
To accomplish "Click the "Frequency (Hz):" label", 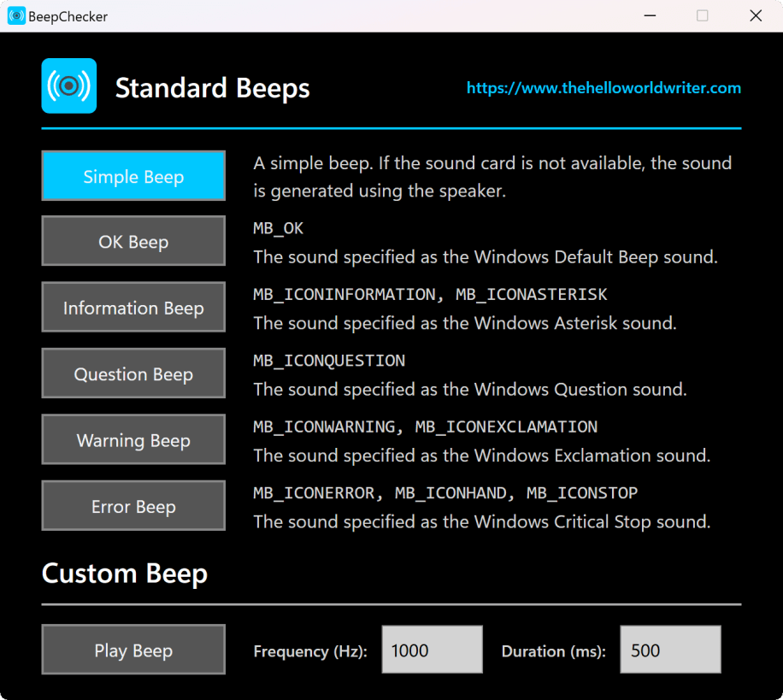I will [310, 651].
